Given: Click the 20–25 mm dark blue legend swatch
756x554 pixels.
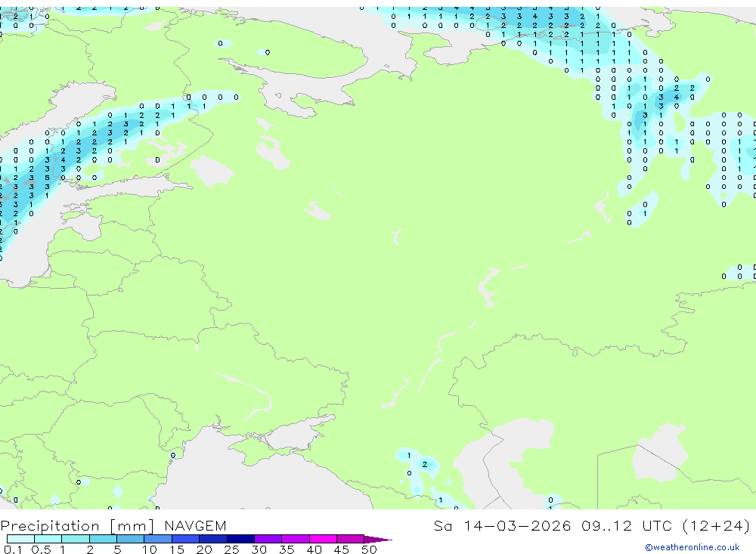Looking at the screenshot, I should tap(213, 539).
